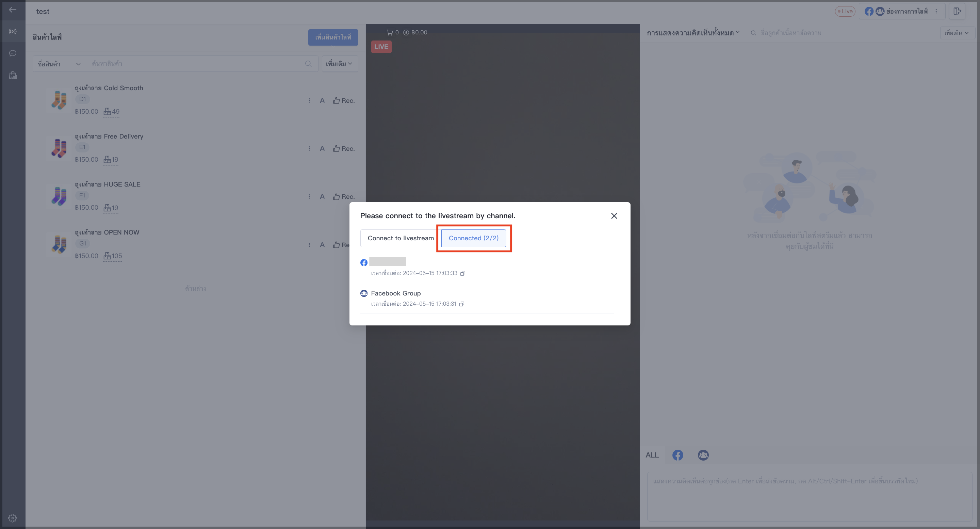The image size is (980, 529).
Task: Click the เพิ่มสินค้าไลฟ์ button
Action: coord(333,37)
